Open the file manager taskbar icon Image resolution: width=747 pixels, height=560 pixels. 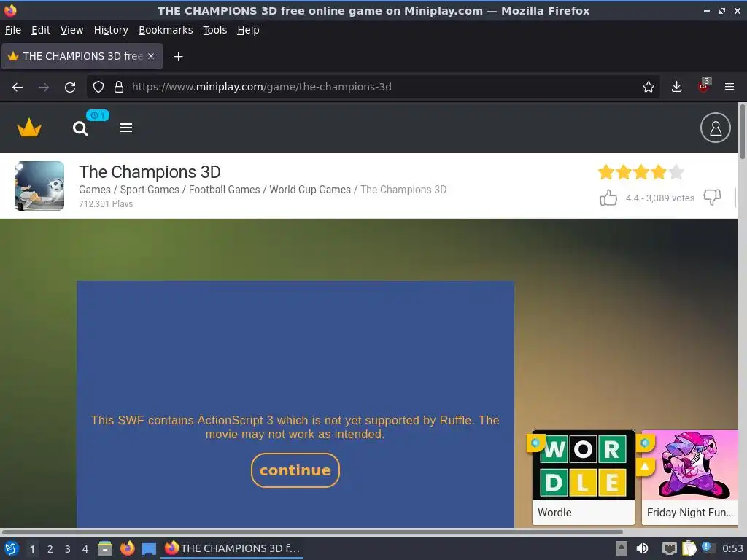[x=105, y=548]
